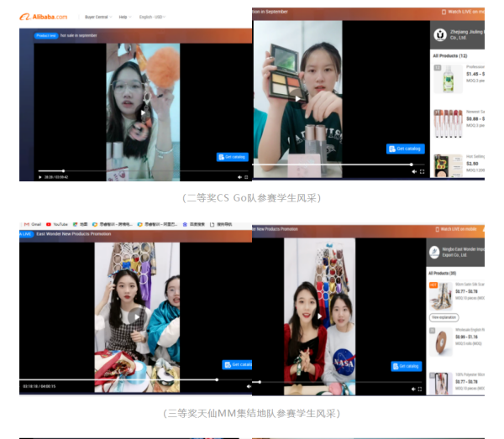The height and width of the screenshot is (439, 504).
Task: Click the Alibaba.com logo
Action: click(x=44, y=17)
